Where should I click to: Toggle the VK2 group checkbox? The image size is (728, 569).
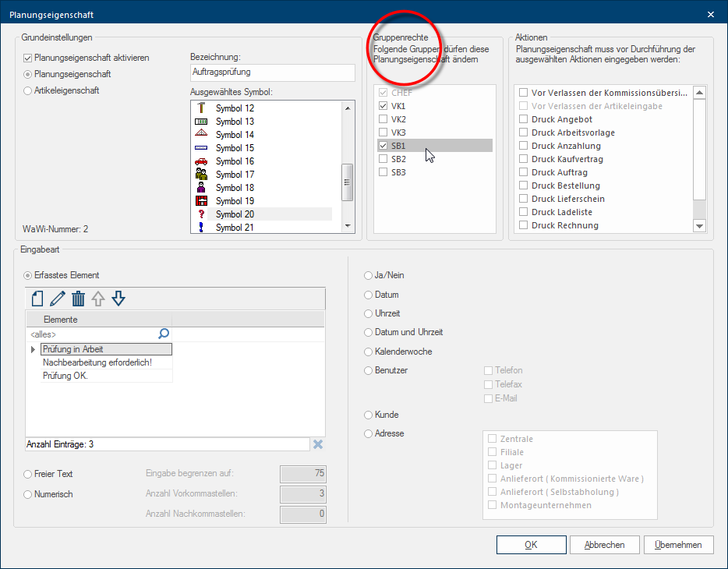(383, 119)
